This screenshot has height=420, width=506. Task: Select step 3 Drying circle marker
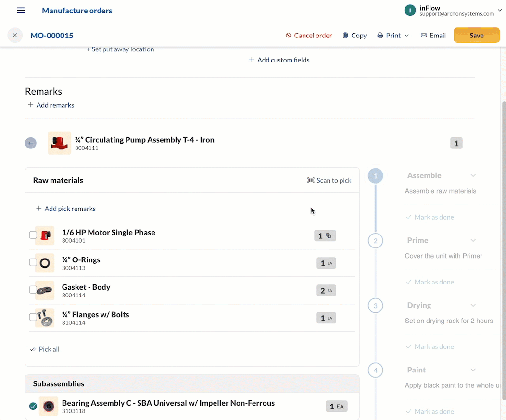[375, 306]
